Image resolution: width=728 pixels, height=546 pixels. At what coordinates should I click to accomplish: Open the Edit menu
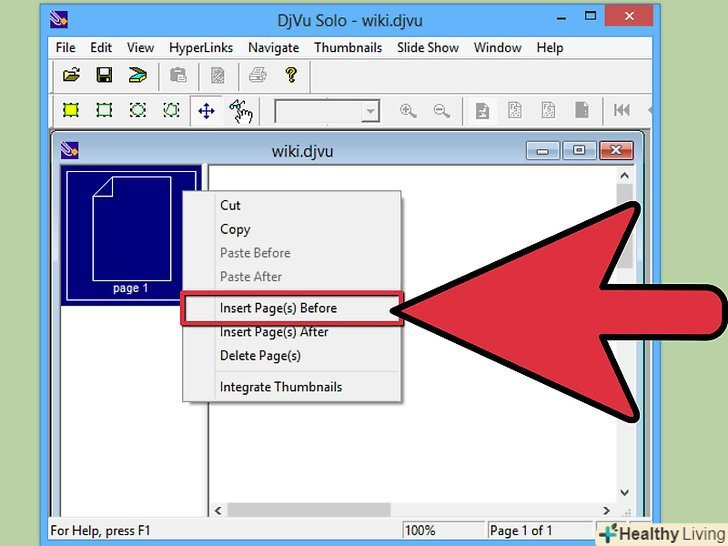pyautogui.click(x=101, y=47)
